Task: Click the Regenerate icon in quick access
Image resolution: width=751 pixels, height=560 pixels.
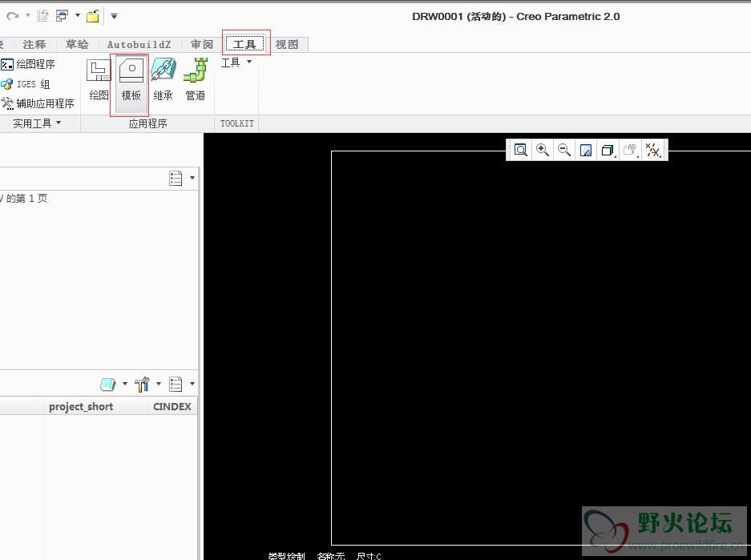Action: tap(42, 16)
